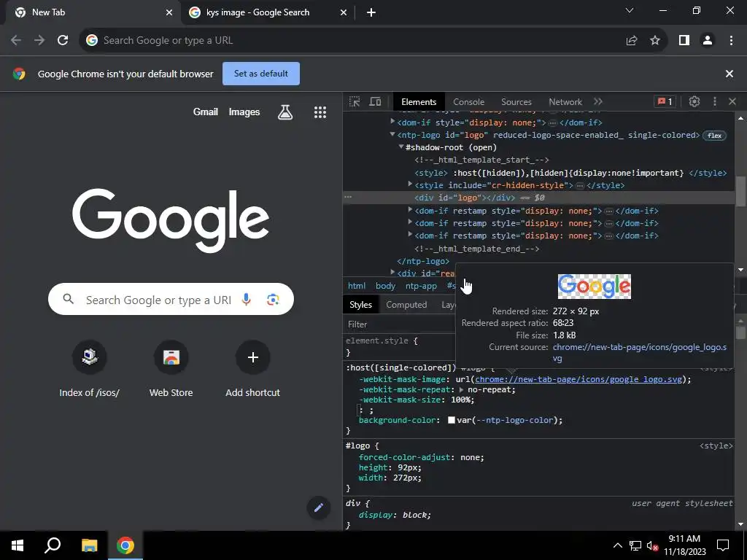The height and width of the screenshot is (560, 747).
Task: Switch to the Console tab
Action: coord(468,101)
